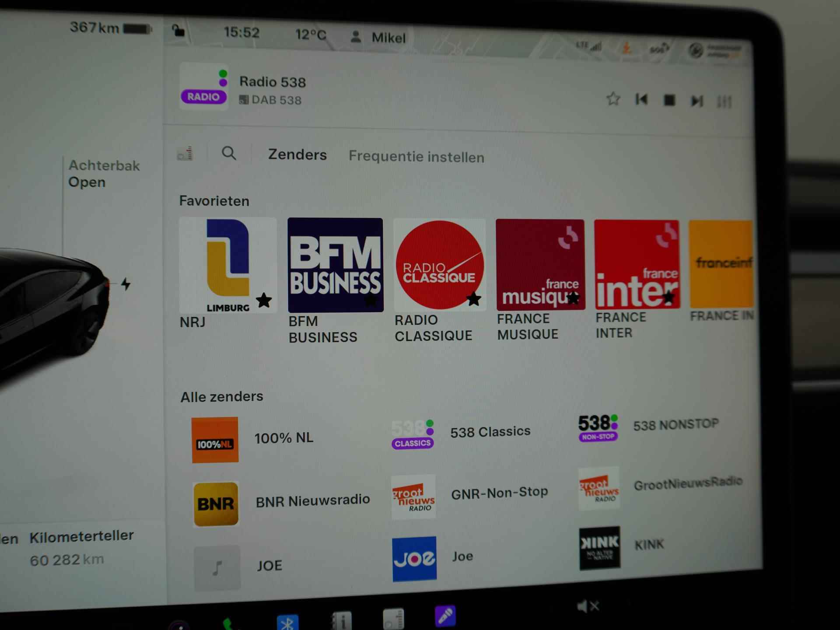Open Bluetooth settings in bottom bar

287,622
